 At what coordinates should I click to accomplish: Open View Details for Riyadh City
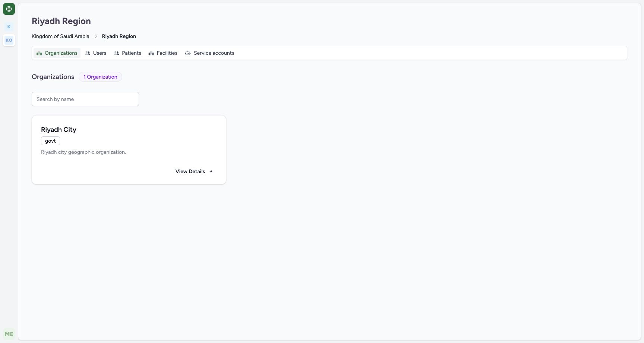click(x=194, y=171)
